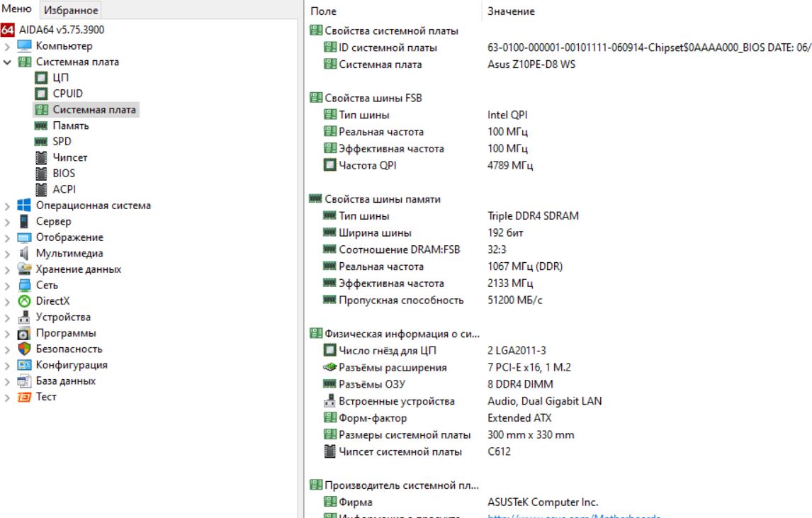Viewport: 812px width, 518px height.
Task: Expand the База данных node
Action: pos(7,382)
